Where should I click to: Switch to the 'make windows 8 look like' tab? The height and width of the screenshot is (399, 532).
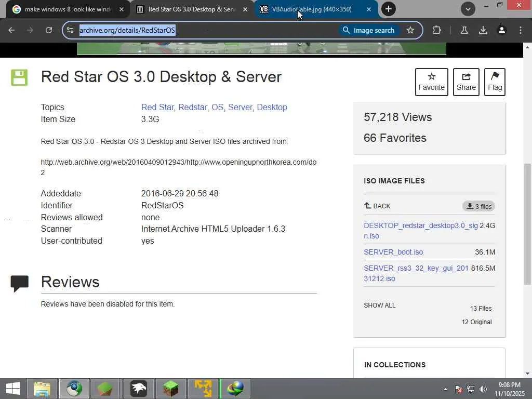(68, 9)
